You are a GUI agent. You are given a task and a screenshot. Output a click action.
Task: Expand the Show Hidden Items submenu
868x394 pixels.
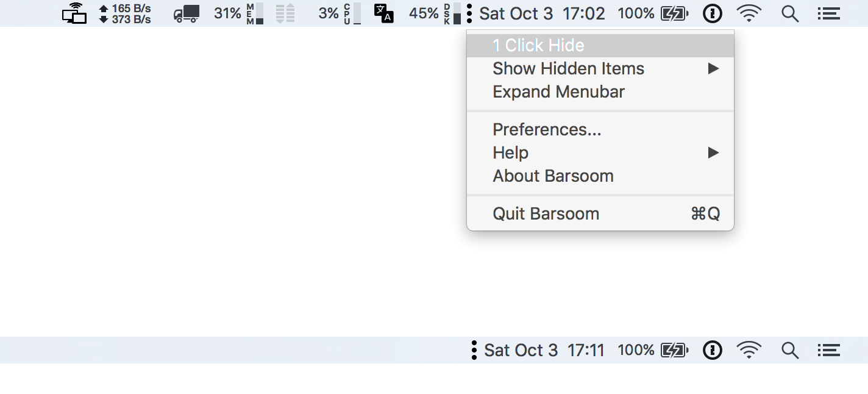568,69
